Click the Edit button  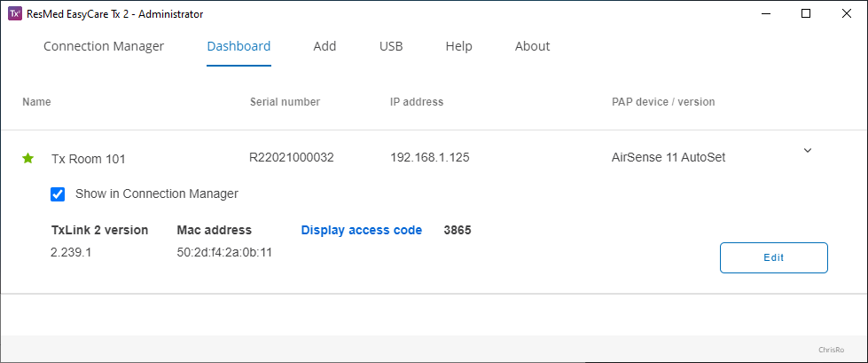click(774, 257)
